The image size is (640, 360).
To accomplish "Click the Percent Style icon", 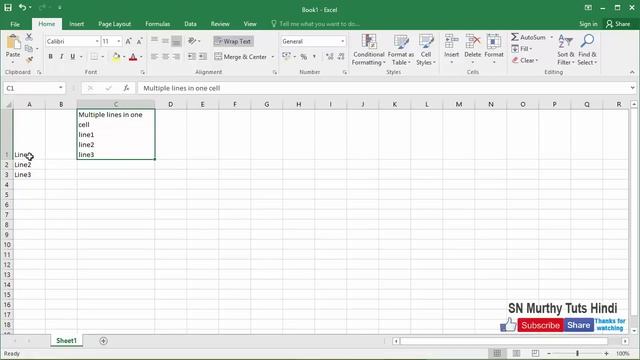I will pos(304,57).
